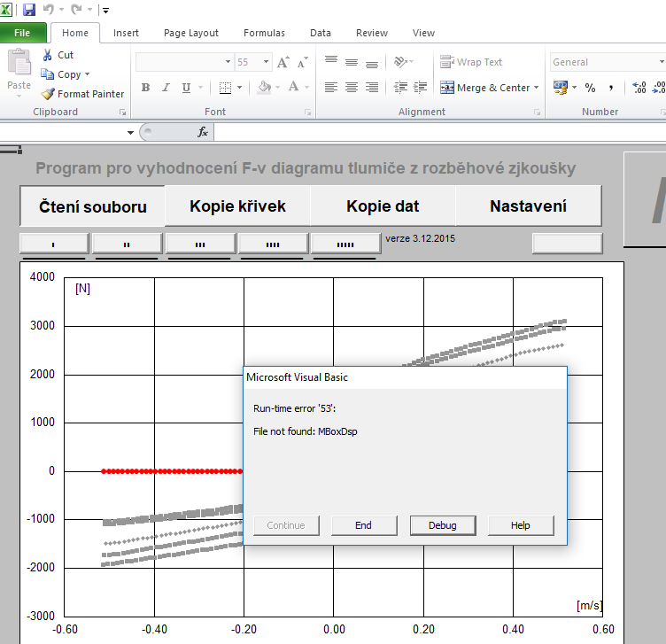Click into the formula bar input
This screenshot has height=644, width=666.
(x=434, y=132)
